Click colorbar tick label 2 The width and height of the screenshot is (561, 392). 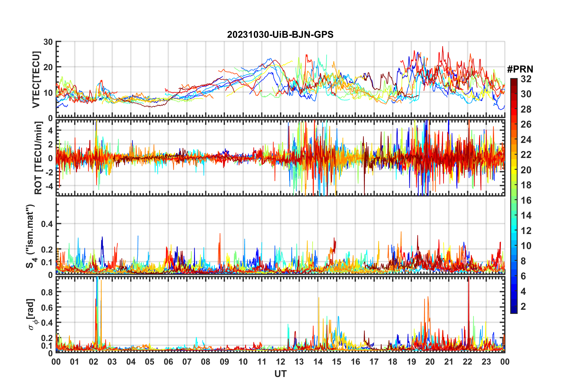[523, 307]
